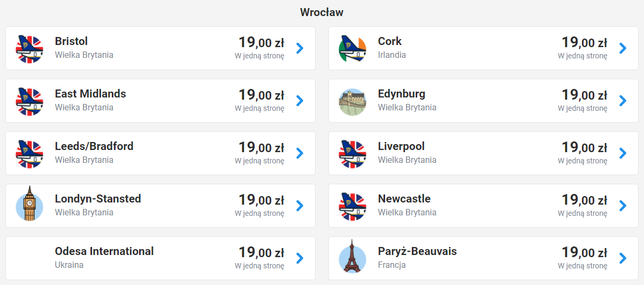Click the Edynburg destination name
Viewport: 644px width, 285px height.
(401, 94)
